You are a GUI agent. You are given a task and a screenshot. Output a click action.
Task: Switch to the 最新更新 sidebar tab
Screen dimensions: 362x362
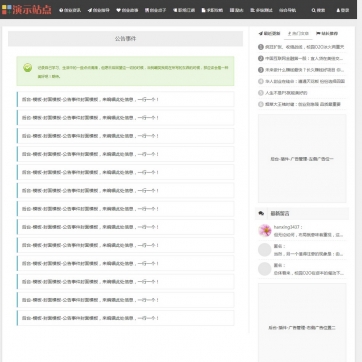point(269,34)
